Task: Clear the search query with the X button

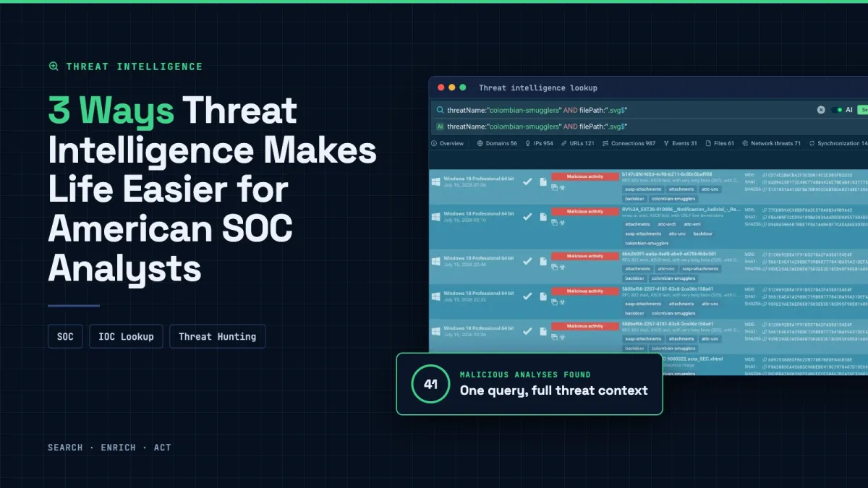Action: [821, 110]
